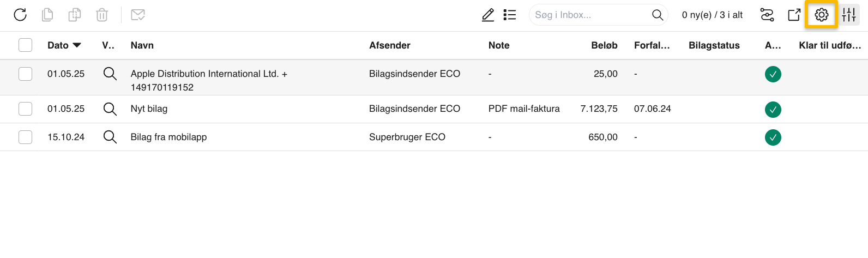The image size is (868, 258).
Task: Open the column sliders adjustment icon
Action: (849, 15)
